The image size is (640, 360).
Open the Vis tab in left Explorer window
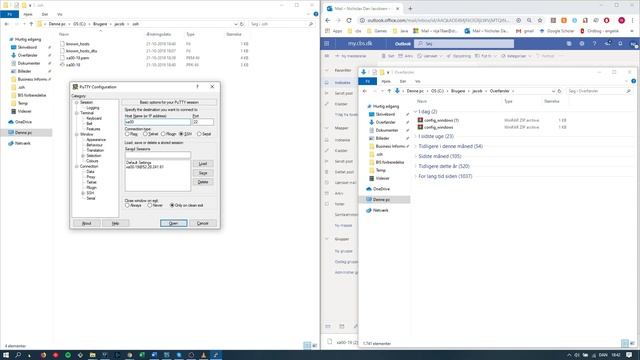pyautogui.click(x=60, y=14)
